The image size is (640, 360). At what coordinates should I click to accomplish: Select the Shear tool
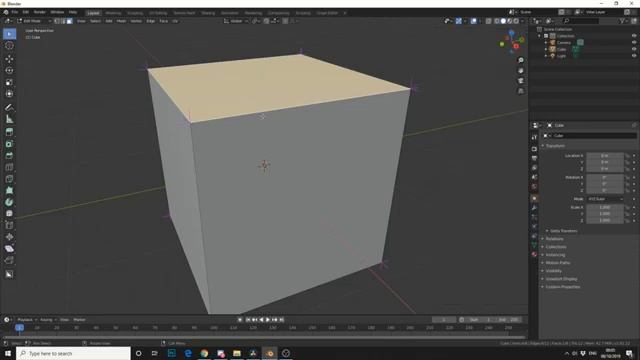click(9, 249)
